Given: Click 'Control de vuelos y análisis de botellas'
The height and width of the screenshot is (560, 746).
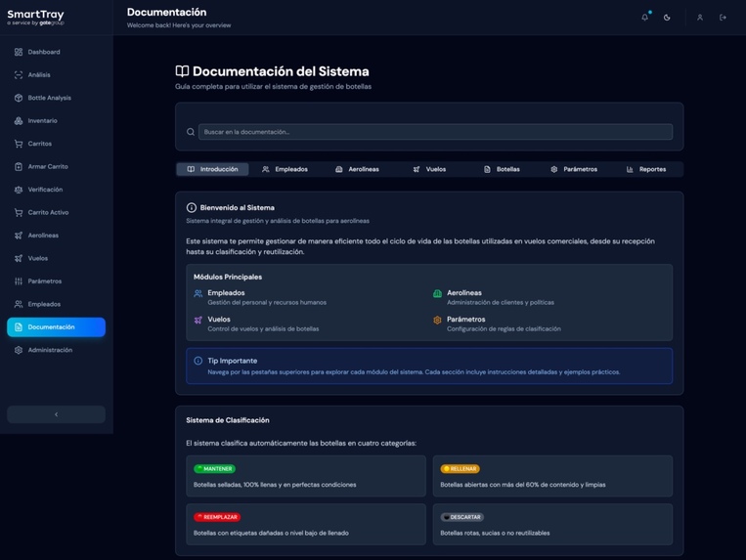Looking at the screenshot, I should pos(263,329).
